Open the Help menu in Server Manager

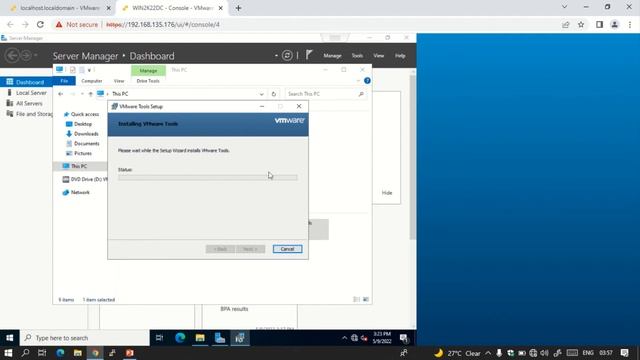click(x=400, y=56)
